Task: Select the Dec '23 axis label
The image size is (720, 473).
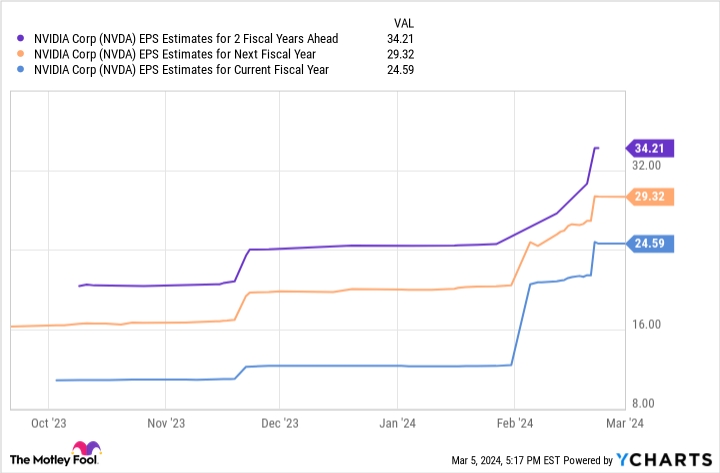Action: 280,423
